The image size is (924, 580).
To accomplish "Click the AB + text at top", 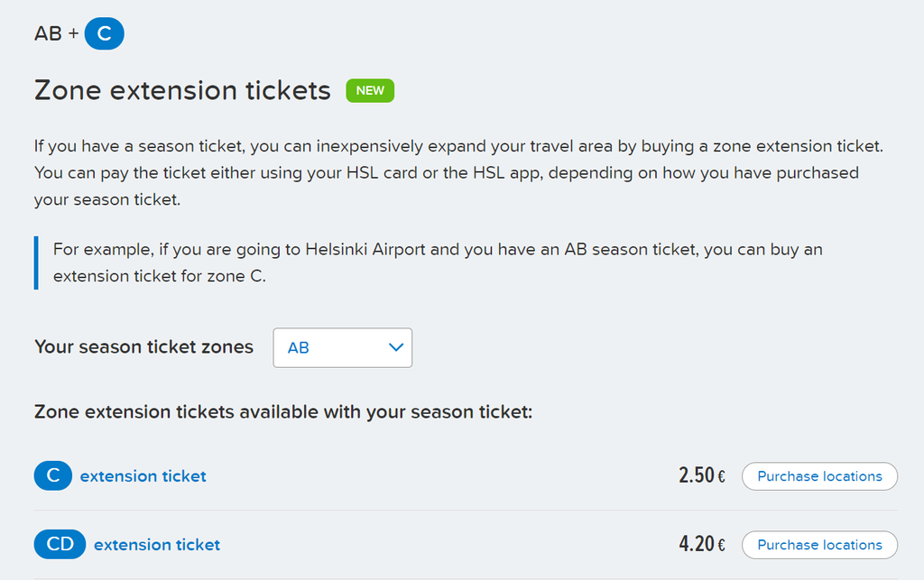I will click(57, 33).
